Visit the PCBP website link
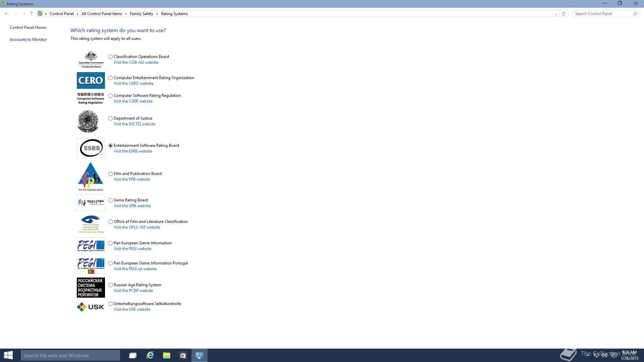Viewport: 644px width, 362px height. (x=133, y=291)
